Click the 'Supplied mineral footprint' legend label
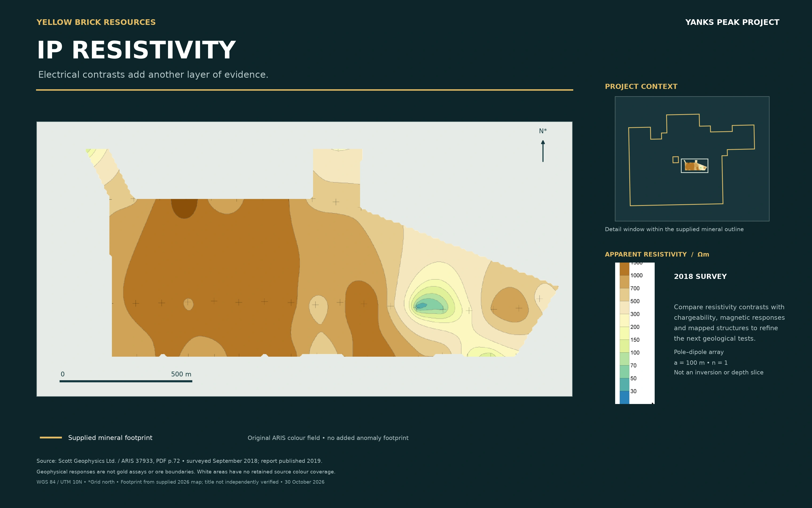812x508 pixels. coord(110,437)
